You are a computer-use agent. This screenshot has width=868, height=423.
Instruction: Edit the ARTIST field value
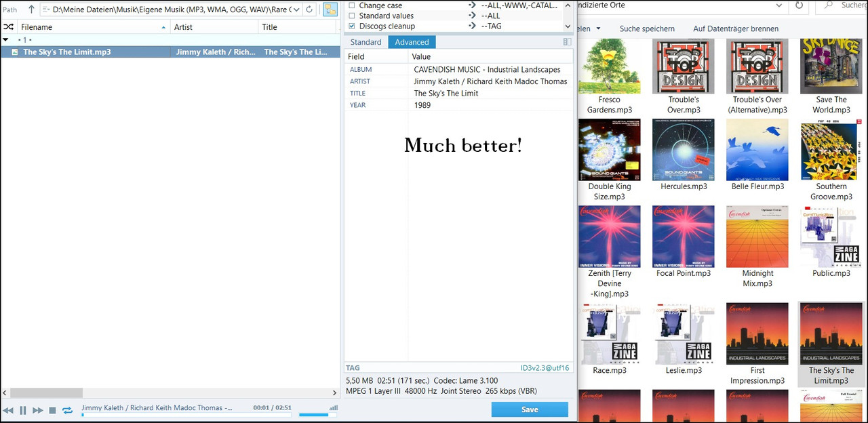point(491,81)
